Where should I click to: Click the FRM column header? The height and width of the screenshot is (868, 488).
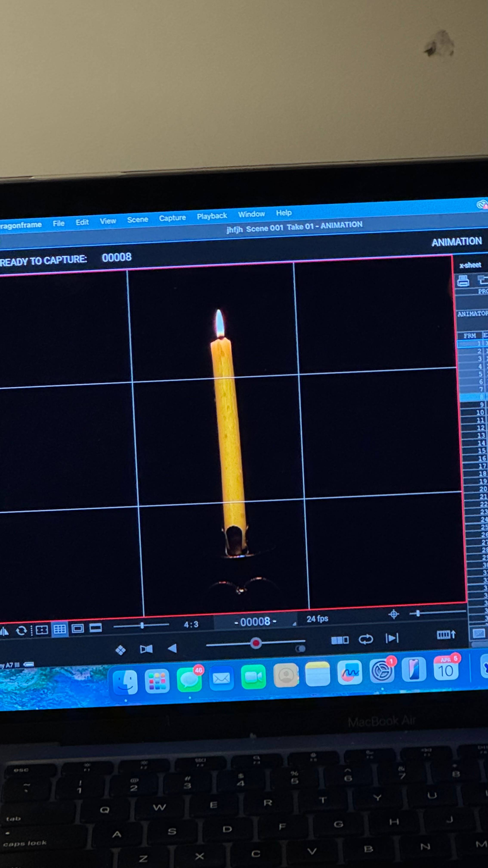tap(470, 336)
